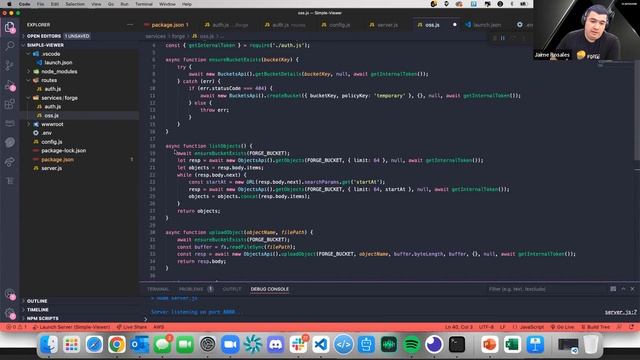Open the Source Control view
The height and width of the screenshot is (360, 640).
[x=10, y=65]
